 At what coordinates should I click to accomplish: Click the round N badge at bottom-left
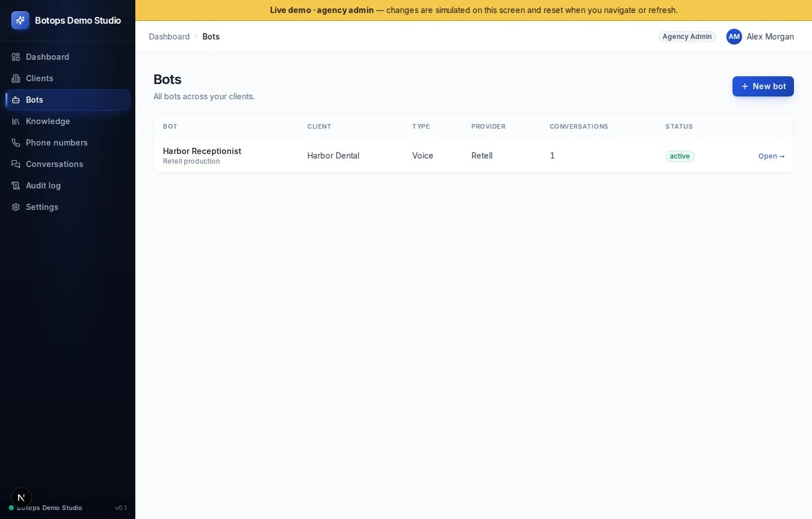(x=21, y=498)
